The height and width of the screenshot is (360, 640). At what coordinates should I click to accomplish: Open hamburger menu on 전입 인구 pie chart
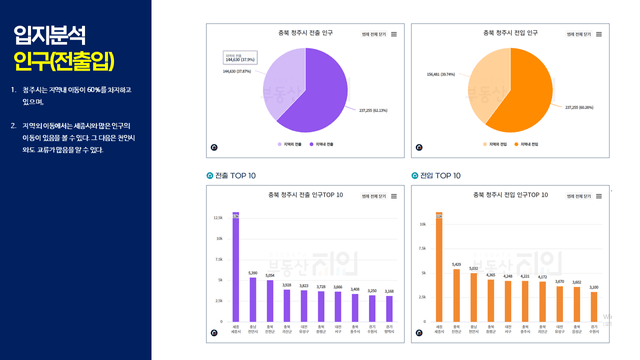pos(599,34)
